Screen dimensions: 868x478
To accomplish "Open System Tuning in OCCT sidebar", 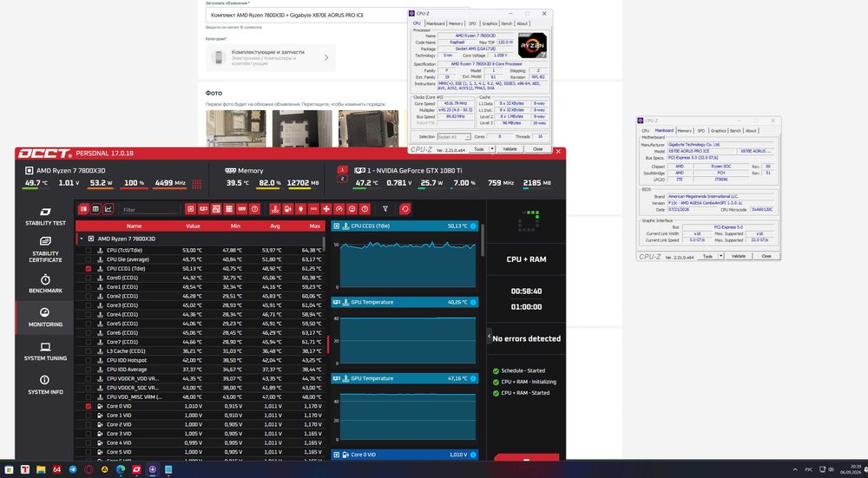I will [x=45, y=351].
